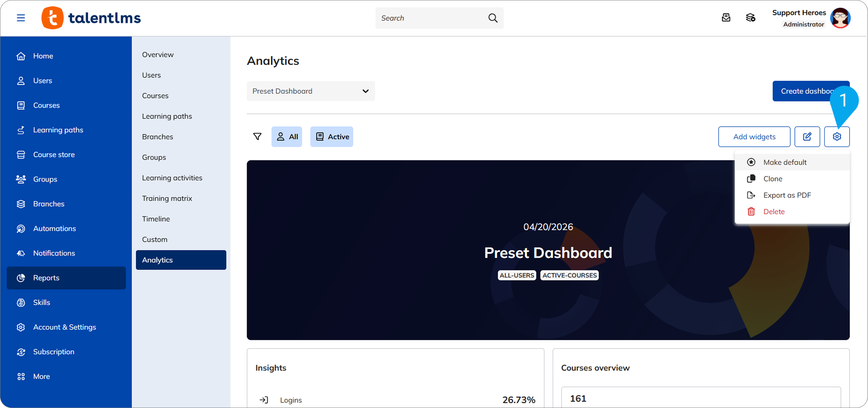Click the Users icon in sidebar

[x=21, y=81]
